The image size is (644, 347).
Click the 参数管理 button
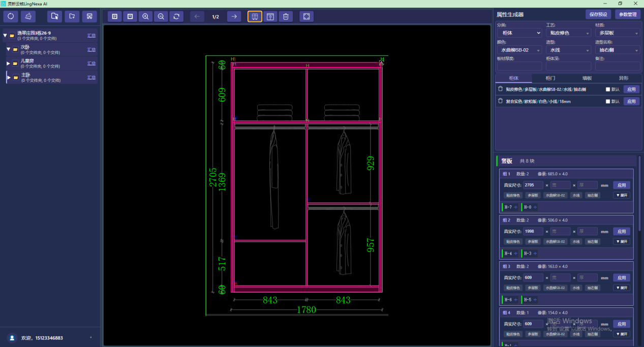pyautogui.click(x=628, y=14)
